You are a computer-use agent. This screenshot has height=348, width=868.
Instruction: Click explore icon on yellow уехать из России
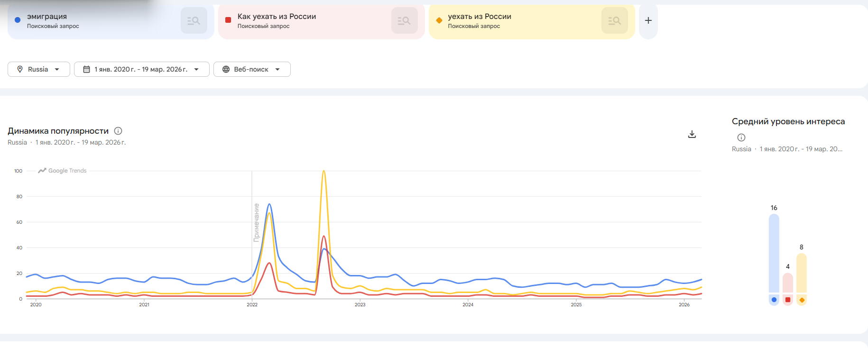(614, 20)
